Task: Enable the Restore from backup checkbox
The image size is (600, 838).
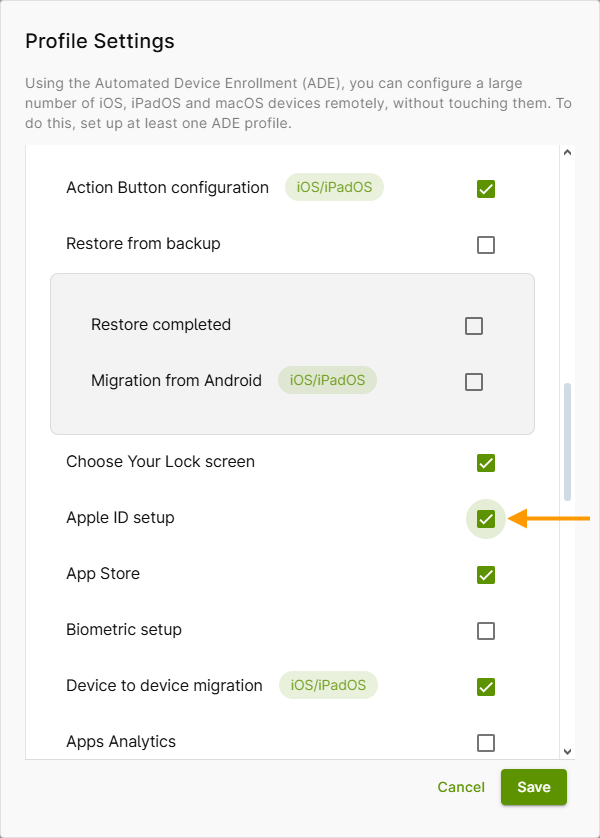Action: [486, 244]
